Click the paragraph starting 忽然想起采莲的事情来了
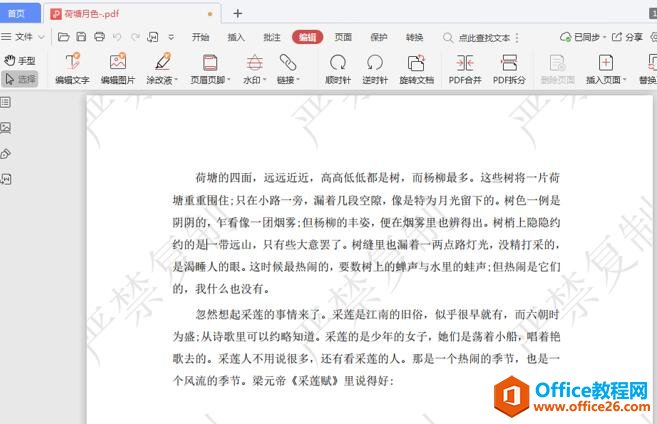The width and height of the screenshot is (657, 424). 366,347
